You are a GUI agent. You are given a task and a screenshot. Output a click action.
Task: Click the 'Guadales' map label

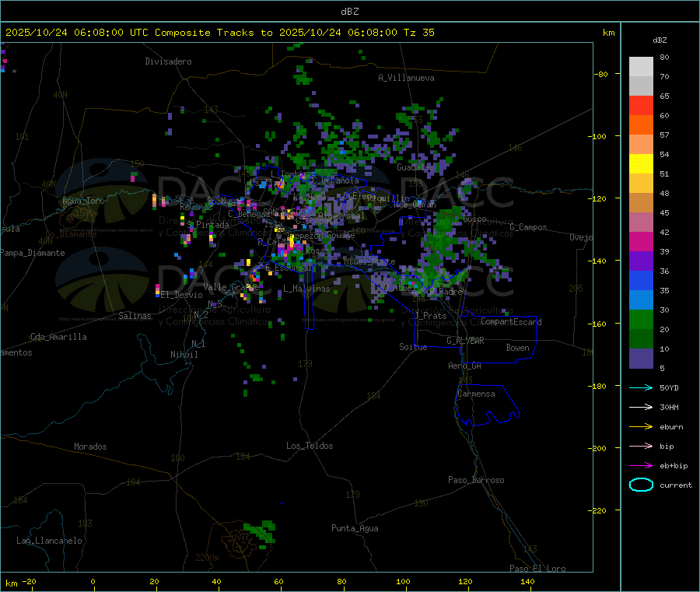[414, 167]
